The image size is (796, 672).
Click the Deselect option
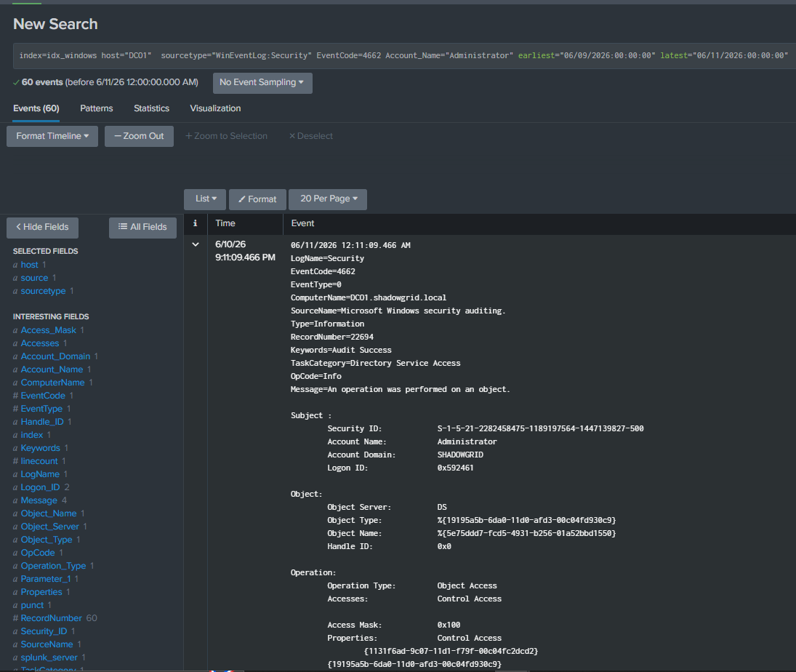310,136
